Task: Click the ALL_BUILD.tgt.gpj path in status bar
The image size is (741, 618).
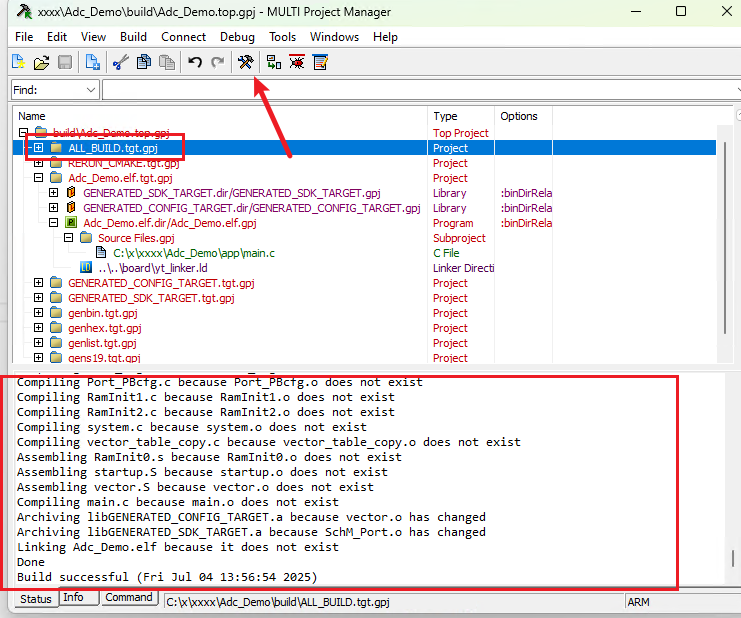Action: (278, 602)
